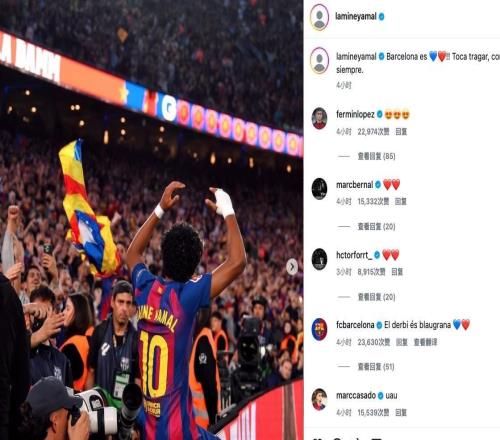The image size is (500, 440).
Task: Click the main post photo
Action: tap(151, 220)
